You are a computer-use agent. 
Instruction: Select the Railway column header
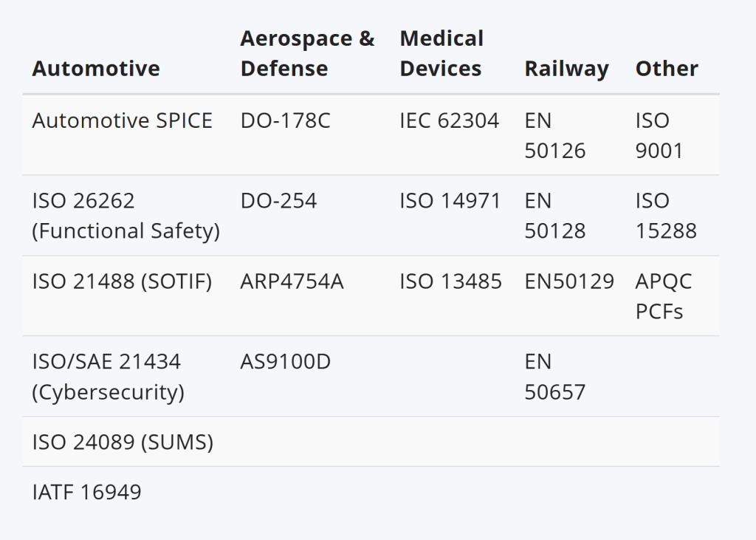[566, 69]
